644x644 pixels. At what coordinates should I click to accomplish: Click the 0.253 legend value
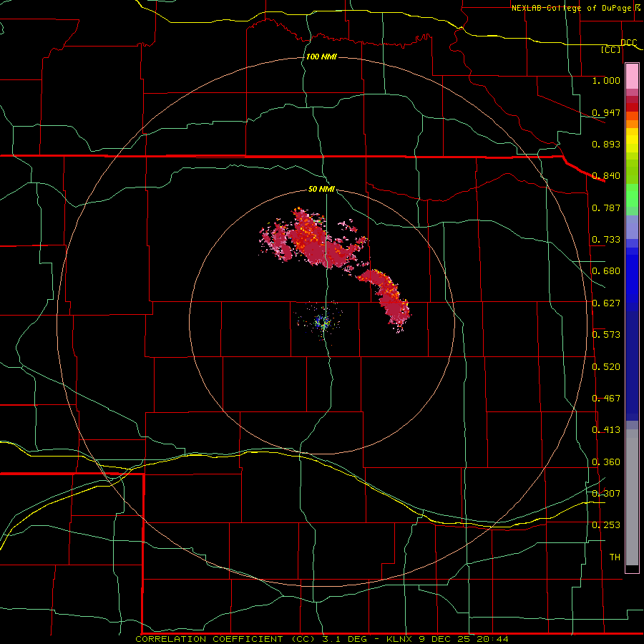[x=606, y=525]
